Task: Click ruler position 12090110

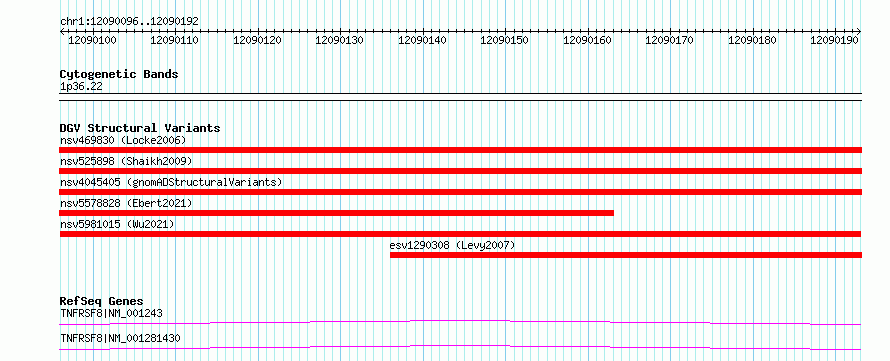Action: tap(174, 40)
